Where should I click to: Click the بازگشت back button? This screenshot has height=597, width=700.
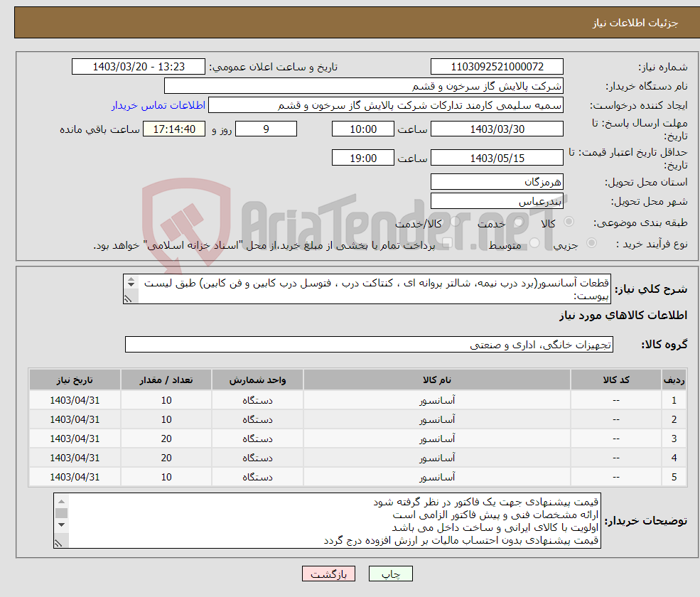(328, 574)
